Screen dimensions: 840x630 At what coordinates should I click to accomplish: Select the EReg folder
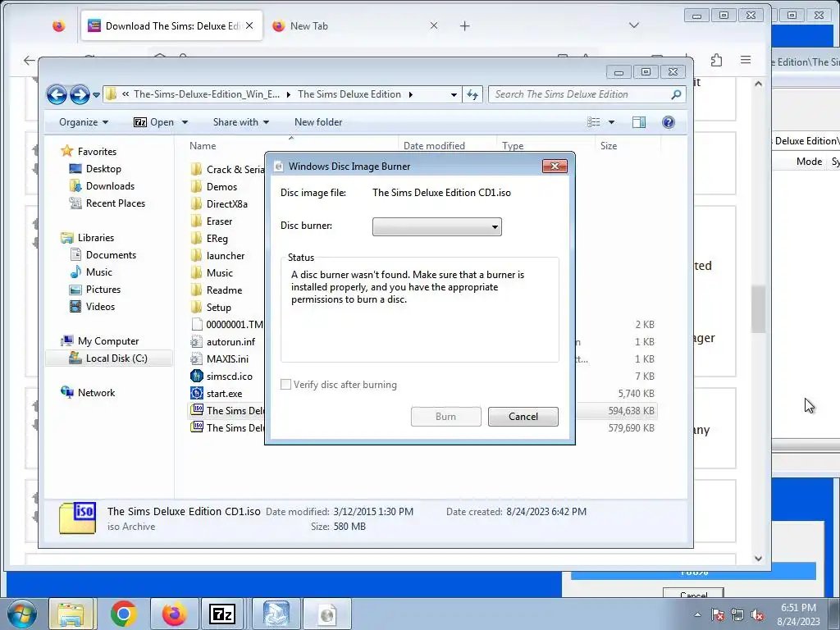tap(217, 239)
